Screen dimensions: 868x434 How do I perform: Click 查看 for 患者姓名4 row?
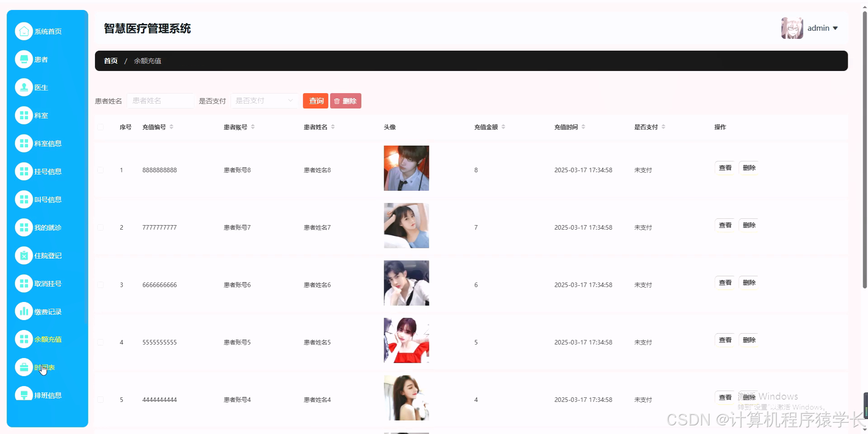[725, 397]
